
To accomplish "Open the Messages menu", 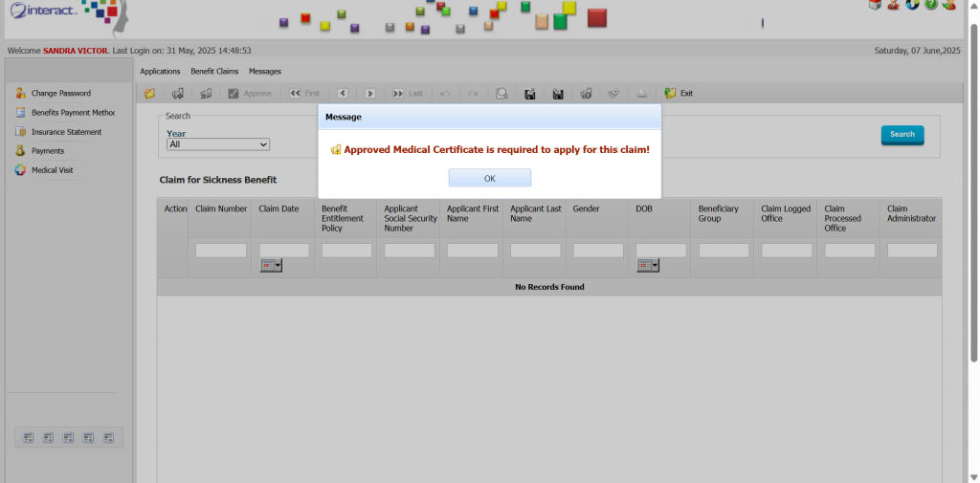I will click(x=265, y=72).
